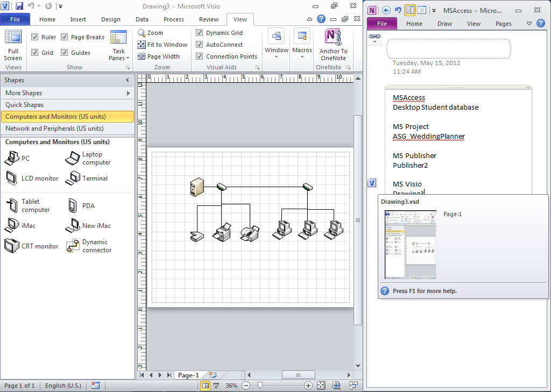Viewport: 551px width, 392px height.
Task: Select the New iMac shape
Action: click(x=88, y=225)
